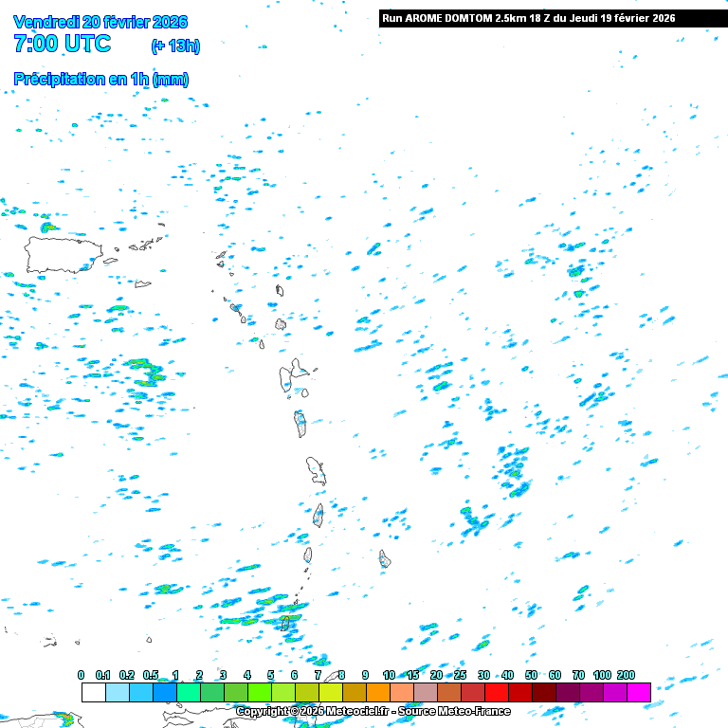Click the orange 10 mm legend swatch
The width and height of the screenshot is (728, 728).
coord(401,693)
